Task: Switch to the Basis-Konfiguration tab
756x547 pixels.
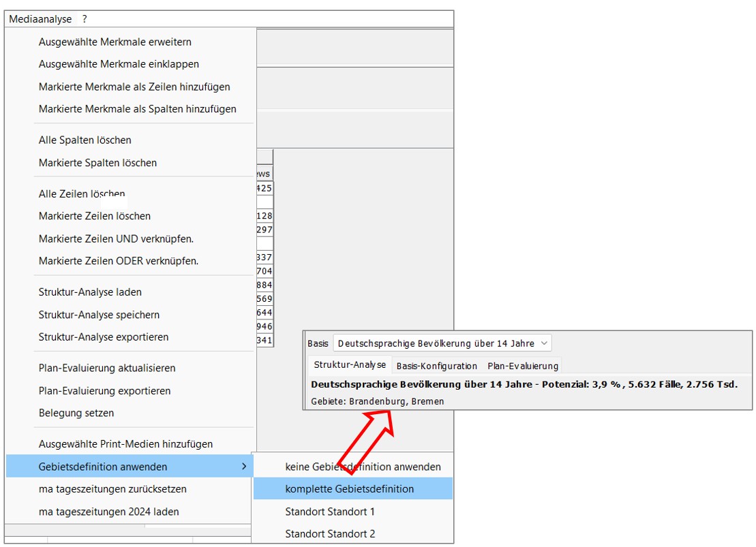Action: coord(436,366)
